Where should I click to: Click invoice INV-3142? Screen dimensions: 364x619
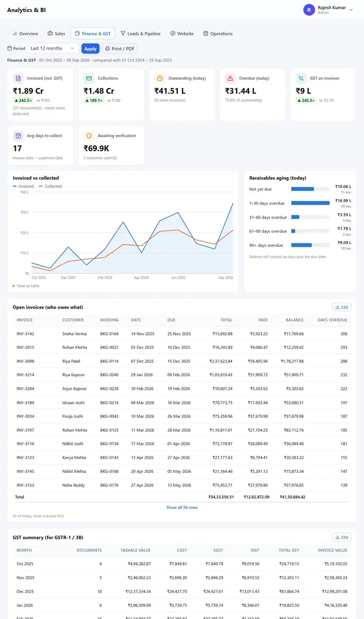click(x=25, y=334)
